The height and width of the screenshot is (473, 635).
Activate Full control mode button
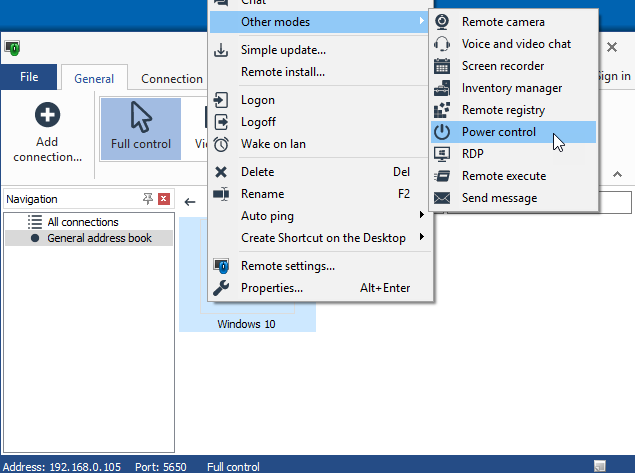[141, 128]
